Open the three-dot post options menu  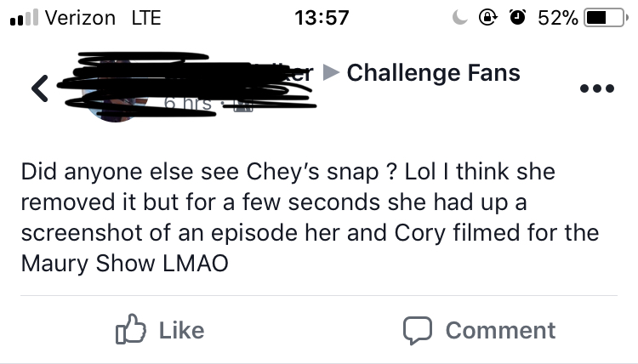click(597, 88)
